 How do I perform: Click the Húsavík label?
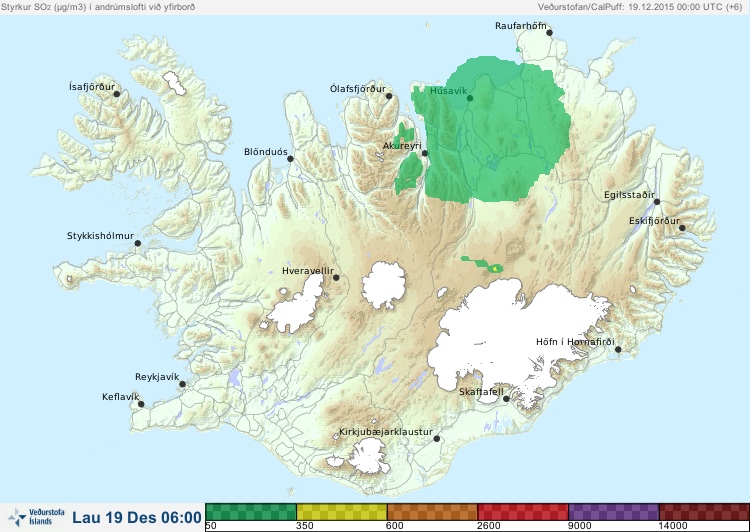tap(448, 91)
